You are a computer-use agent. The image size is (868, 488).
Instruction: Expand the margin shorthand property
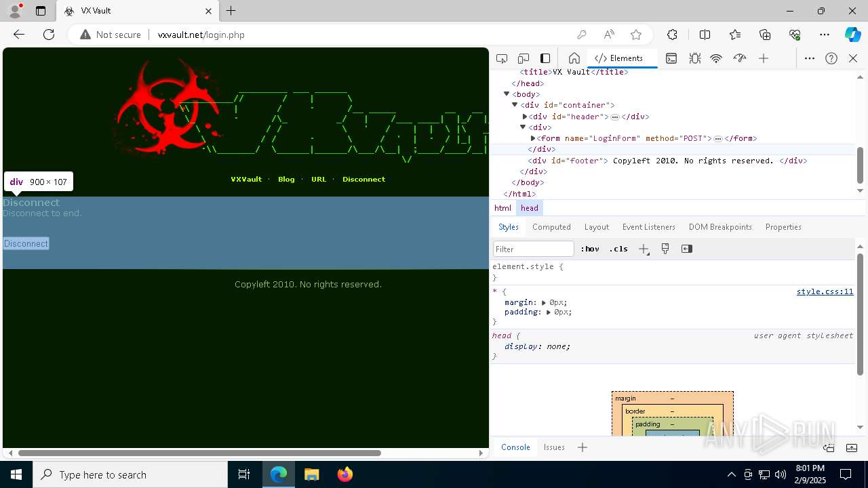coord(544,302)
